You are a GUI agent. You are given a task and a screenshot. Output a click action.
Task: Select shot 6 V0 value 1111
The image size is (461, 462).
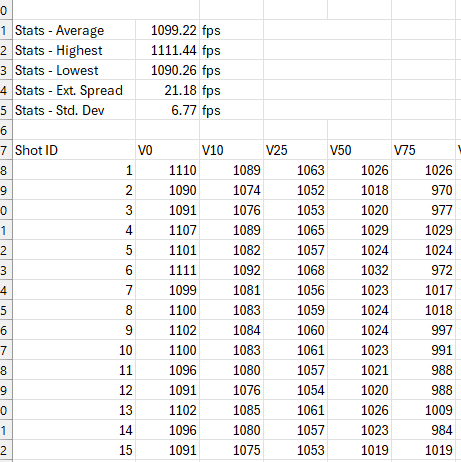167,270
